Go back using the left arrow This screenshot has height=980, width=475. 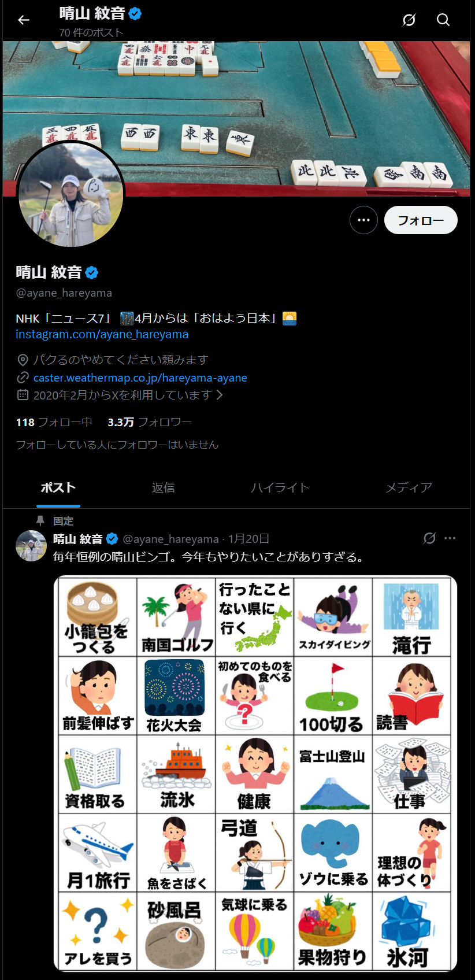point(24,20)
